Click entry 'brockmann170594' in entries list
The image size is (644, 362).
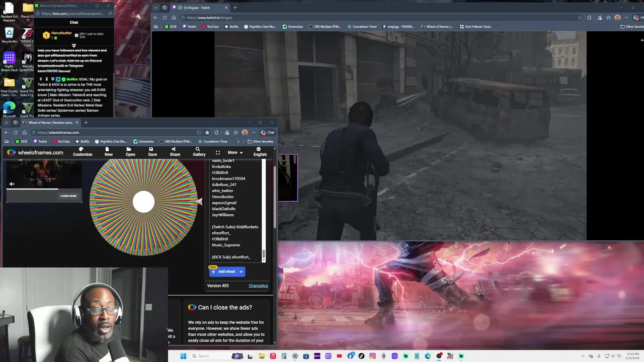(x=228, y=178)
